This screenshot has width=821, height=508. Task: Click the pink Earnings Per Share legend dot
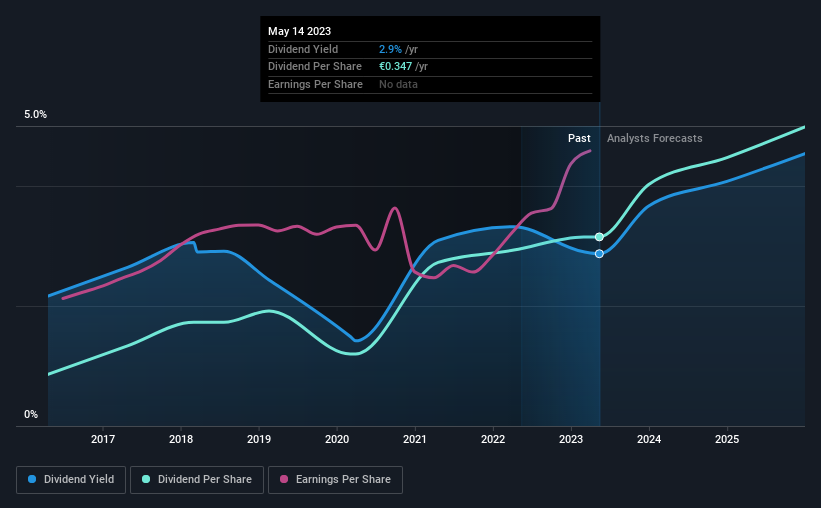pyautogui.click(x=284, y=479)
